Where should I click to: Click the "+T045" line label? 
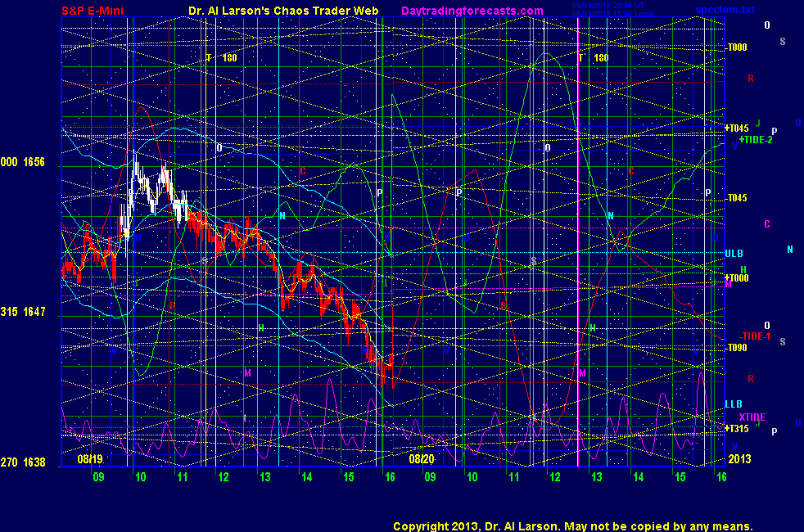click(x=736, y=128)
